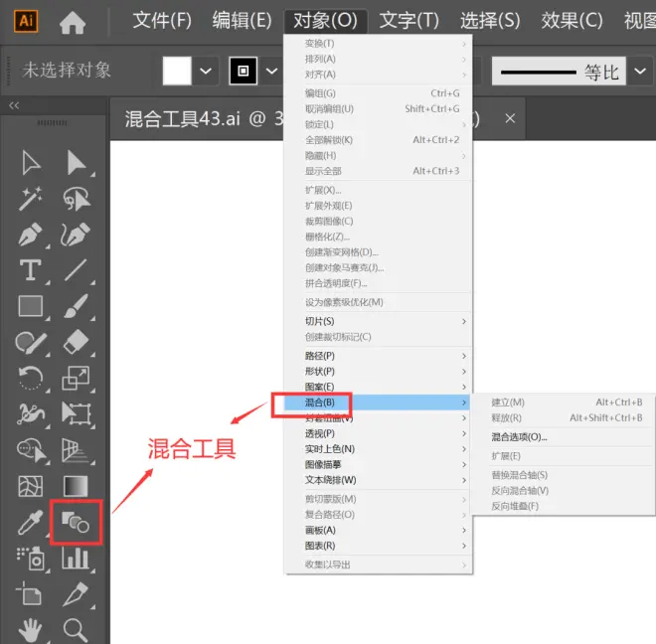This screenshot has height=644, width=656.
Task: Open the 等比 stroke profile dropdown
Action: 640,72
